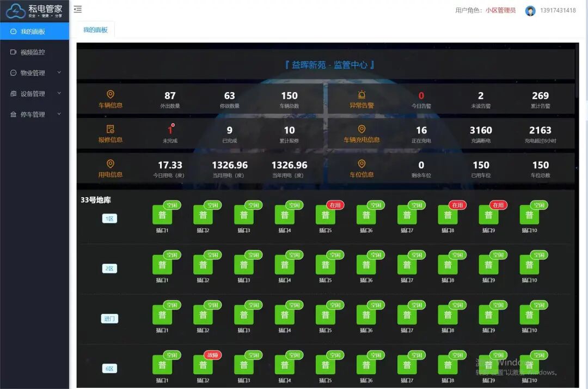Click the phone number 13917431418
The image size is (588, 389).
(x=558, y=10)
